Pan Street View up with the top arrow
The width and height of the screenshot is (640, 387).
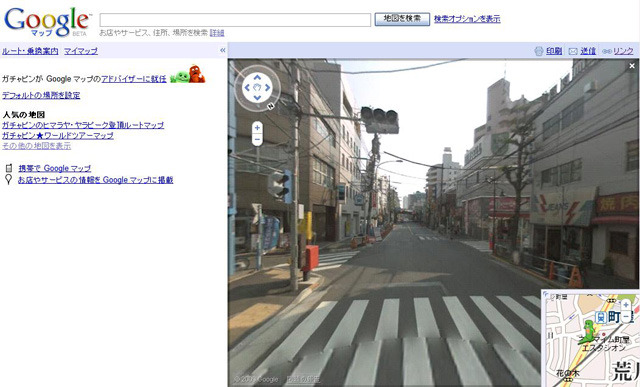click(x=257, y=78)
